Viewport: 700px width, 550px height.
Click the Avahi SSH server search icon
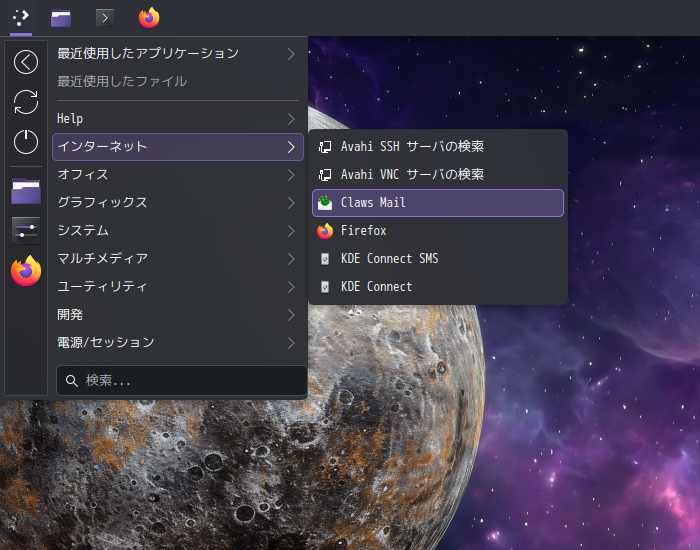click(325, 146)
